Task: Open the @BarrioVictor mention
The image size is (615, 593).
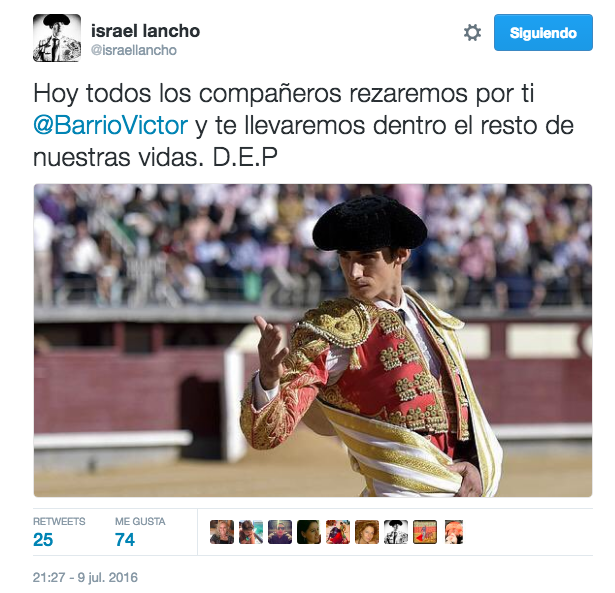Action: click(111, 126)
